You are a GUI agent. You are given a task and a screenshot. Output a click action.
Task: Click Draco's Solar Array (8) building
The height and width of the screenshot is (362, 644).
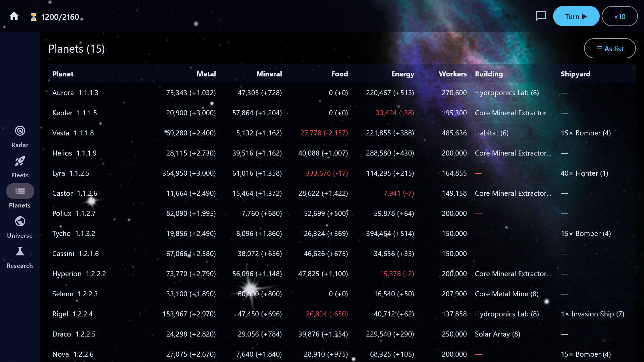pos(497,334)
